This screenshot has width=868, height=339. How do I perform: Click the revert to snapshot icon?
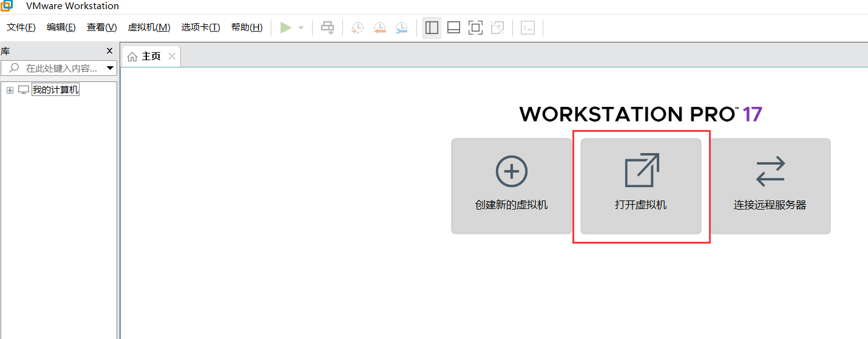pos(380,28)
